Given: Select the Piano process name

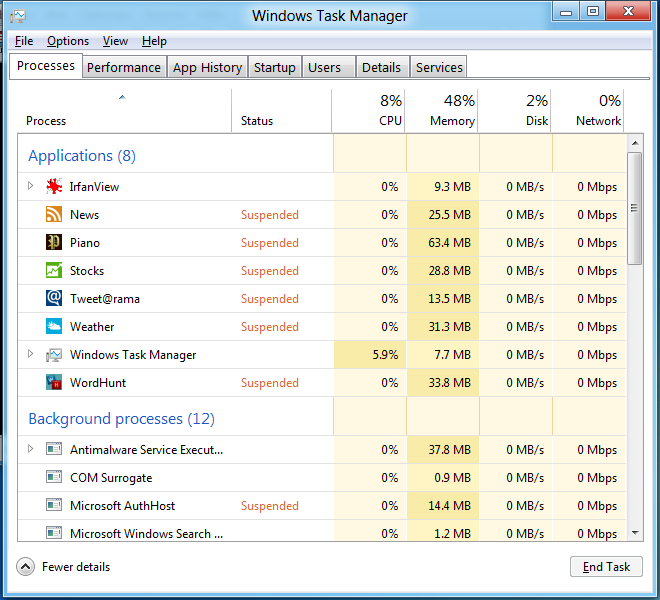Looking at the screenshot, I should (x=85, y=243).
